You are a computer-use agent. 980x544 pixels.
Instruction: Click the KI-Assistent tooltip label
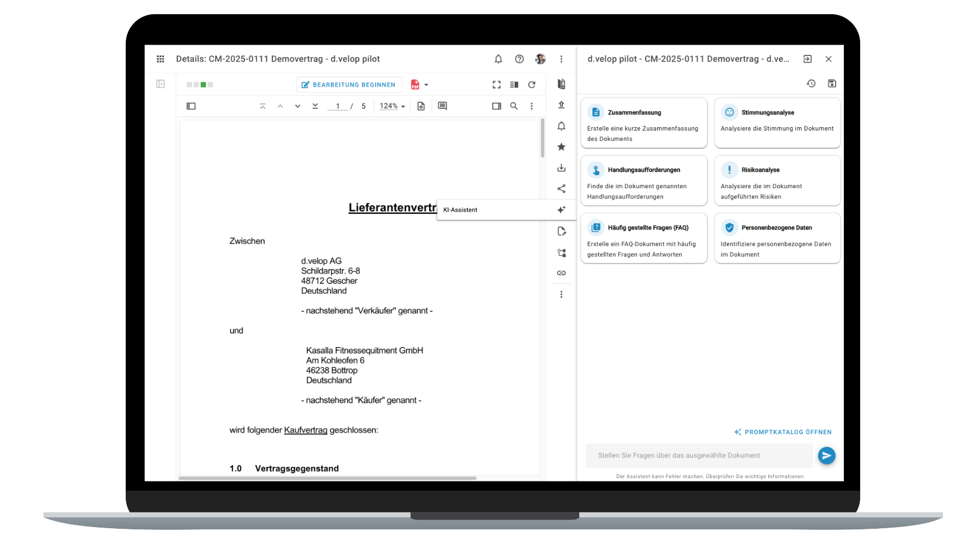460,210
